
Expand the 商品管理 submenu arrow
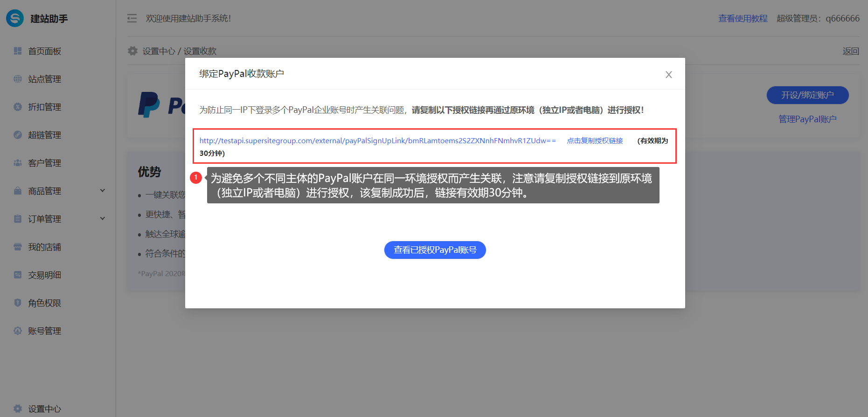[x=103, y=191]
